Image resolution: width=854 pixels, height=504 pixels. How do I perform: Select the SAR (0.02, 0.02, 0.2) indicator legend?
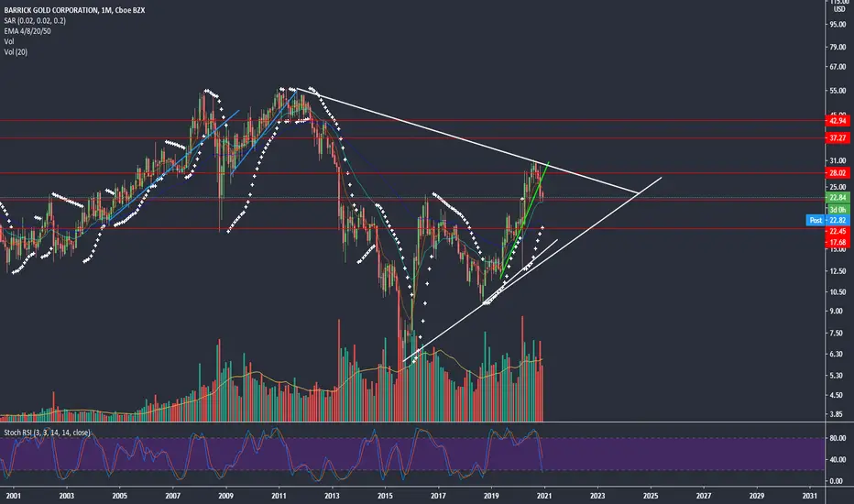click(35, 21)
